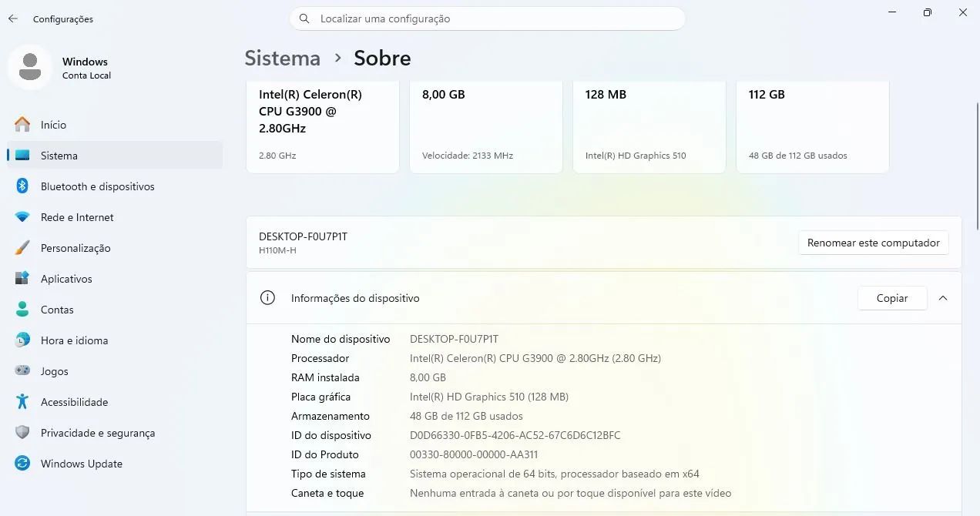980x516 pixels.
Task: Click the Jogos controller icon
Action: click(22, 371)
